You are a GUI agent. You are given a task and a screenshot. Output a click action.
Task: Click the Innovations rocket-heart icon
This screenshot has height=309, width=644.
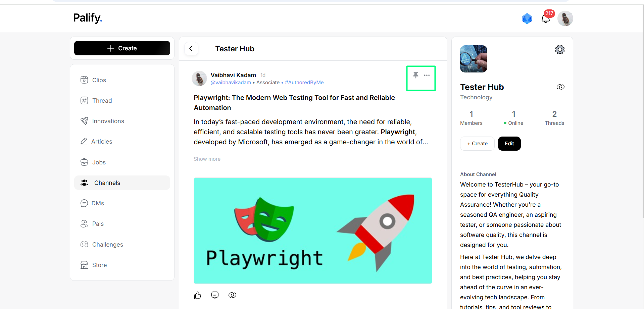(x=84, y=121)
